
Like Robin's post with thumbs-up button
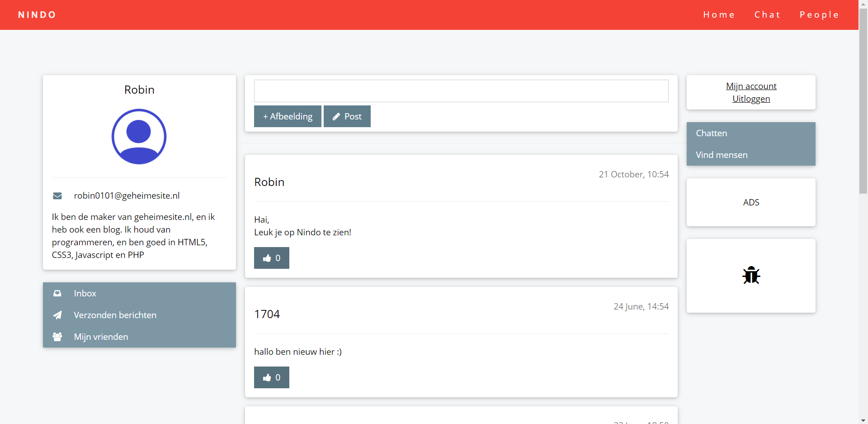point(272,258)
